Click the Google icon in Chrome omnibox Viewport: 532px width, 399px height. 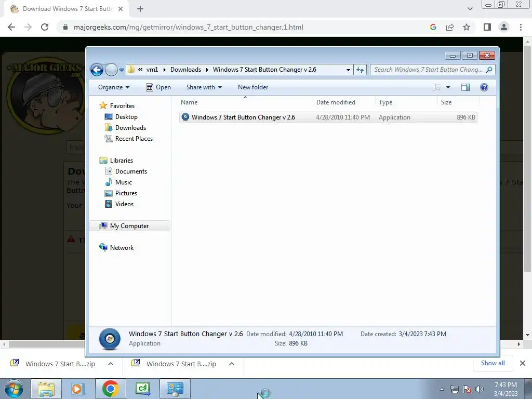coord(433,27)
